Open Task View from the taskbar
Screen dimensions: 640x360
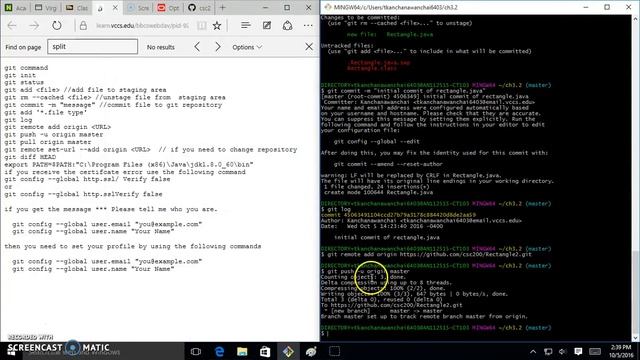(x=196, y=351)
